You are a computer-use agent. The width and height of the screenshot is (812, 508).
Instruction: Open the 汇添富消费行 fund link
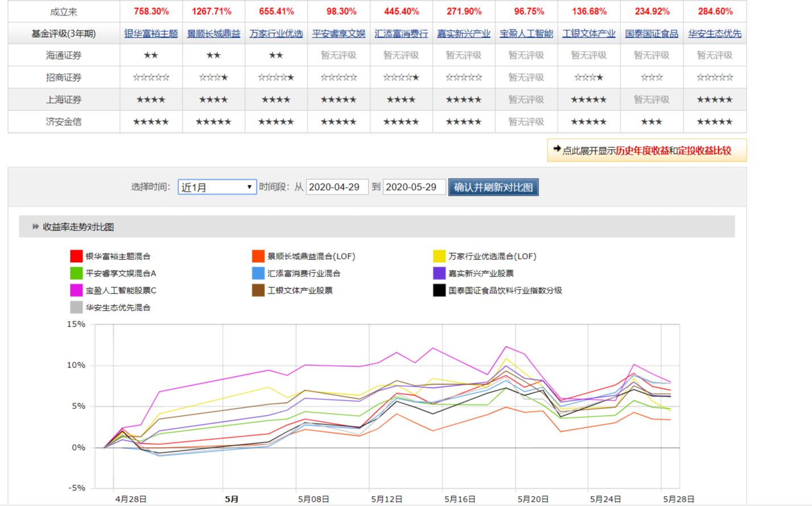(401, 34)
